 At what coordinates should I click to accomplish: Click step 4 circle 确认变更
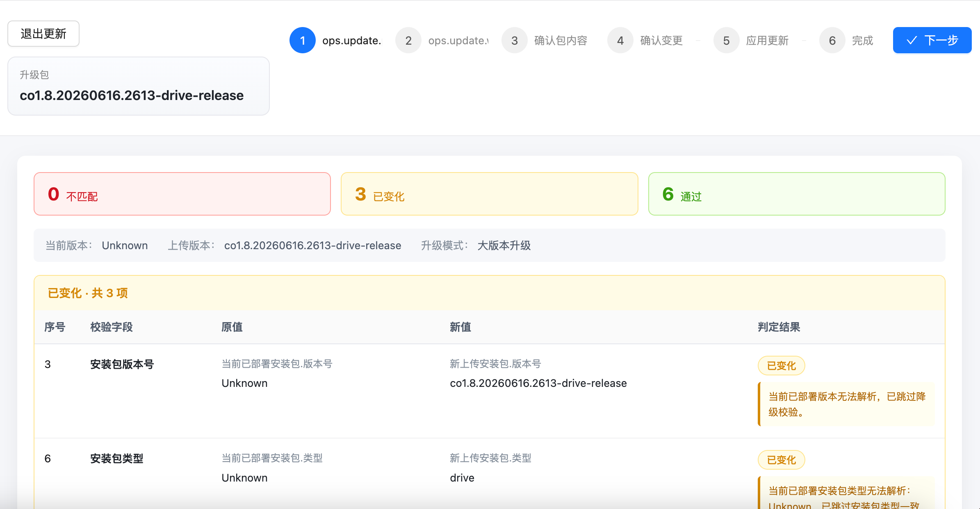click(620, 40)
